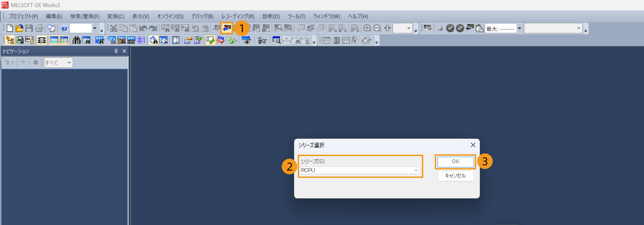The width and height of the screenshot is (644, 225).
Task: Click the binoculars Find icon
Action: pyautogui.click(x=76, y=40)
